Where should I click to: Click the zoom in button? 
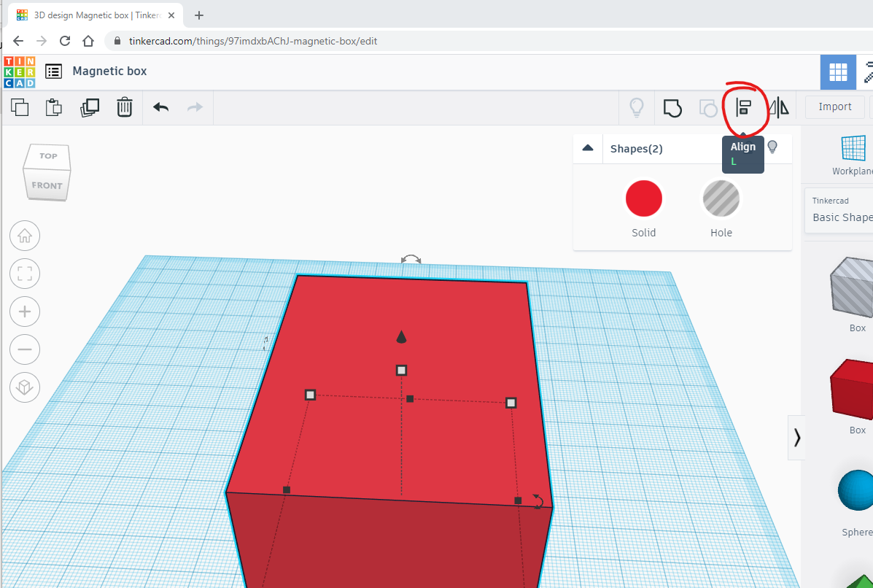tap(25, 312)
